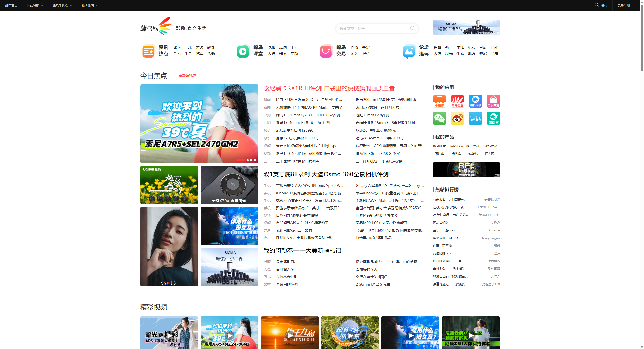Open the 索尼A7R5 summer banner image
The width and height of the screenshot is (644, 349).
pos(199,124)
